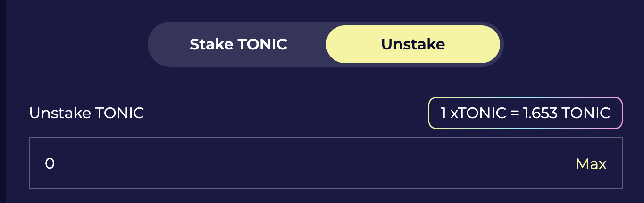Viewport: 644px width, 203px height.
Task: Switch to the Stake TONIC tab
Action: pyautogui.click(x=238, y=44)
